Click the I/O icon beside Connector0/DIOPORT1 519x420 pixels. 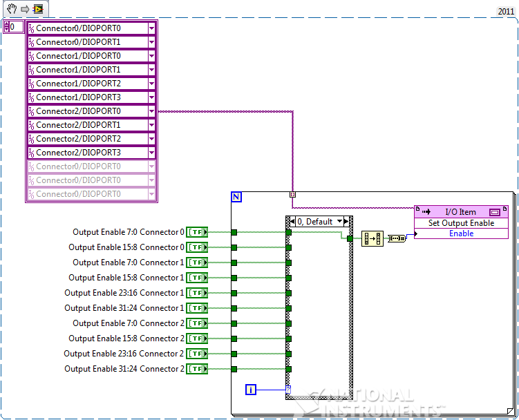tap(32, 42)
